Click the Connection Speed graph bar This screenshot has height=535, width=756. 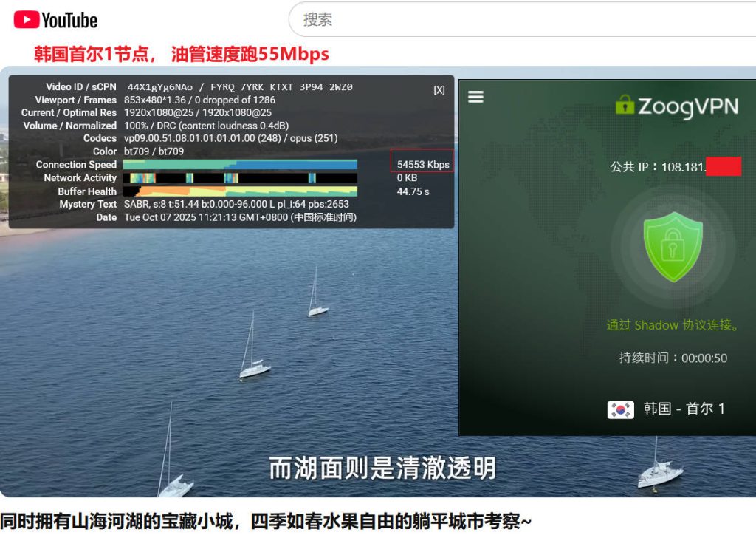240,165
